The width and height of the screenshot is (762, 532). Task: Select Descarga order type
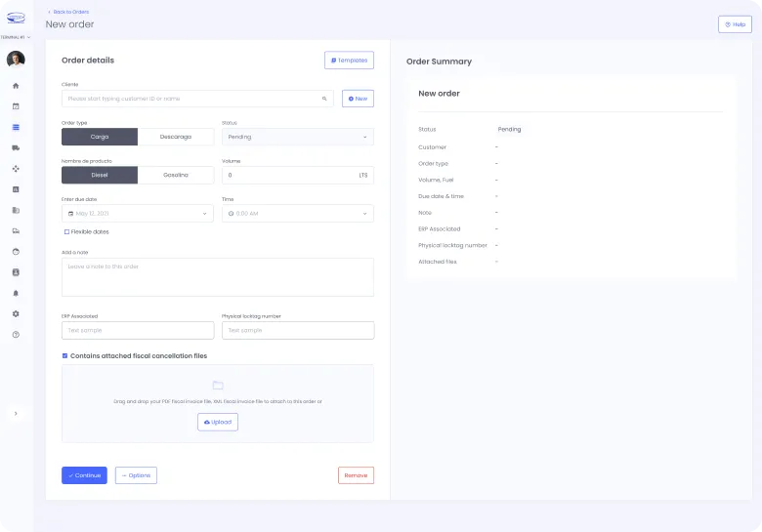pyautogui.click(x=176, y=137)
